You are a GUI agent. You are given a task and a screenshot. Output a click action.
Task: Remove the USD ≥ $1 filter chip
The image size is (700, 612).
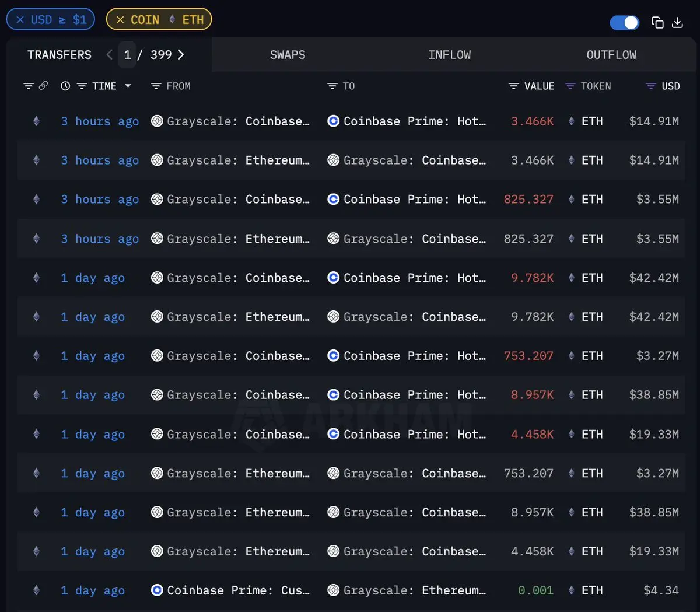pos(20,20)
